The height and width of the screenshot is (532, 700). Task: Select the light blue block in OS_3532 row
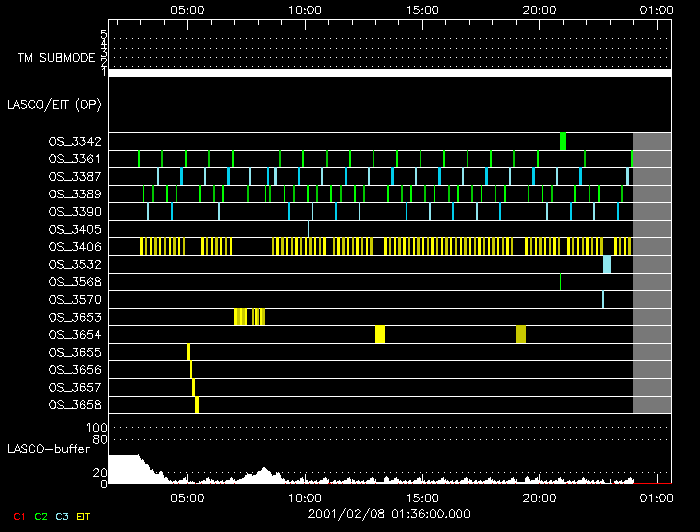(x=607, y=264)
